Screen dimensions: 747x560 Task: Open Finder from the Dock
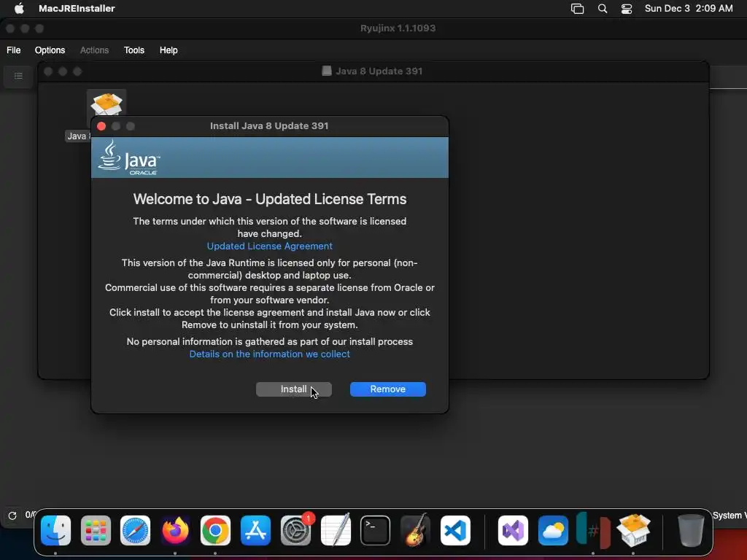55,531
